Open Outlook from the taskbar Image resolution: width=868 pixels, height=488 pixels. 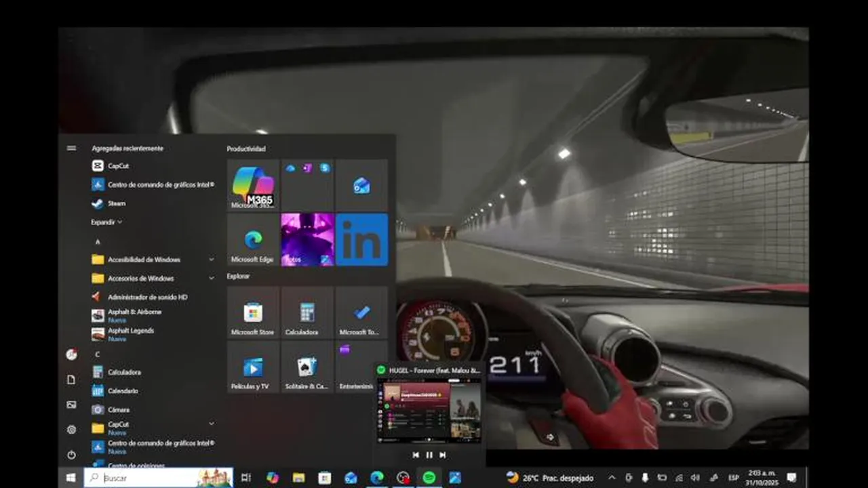pyautogui.click(x=351, y=478)
